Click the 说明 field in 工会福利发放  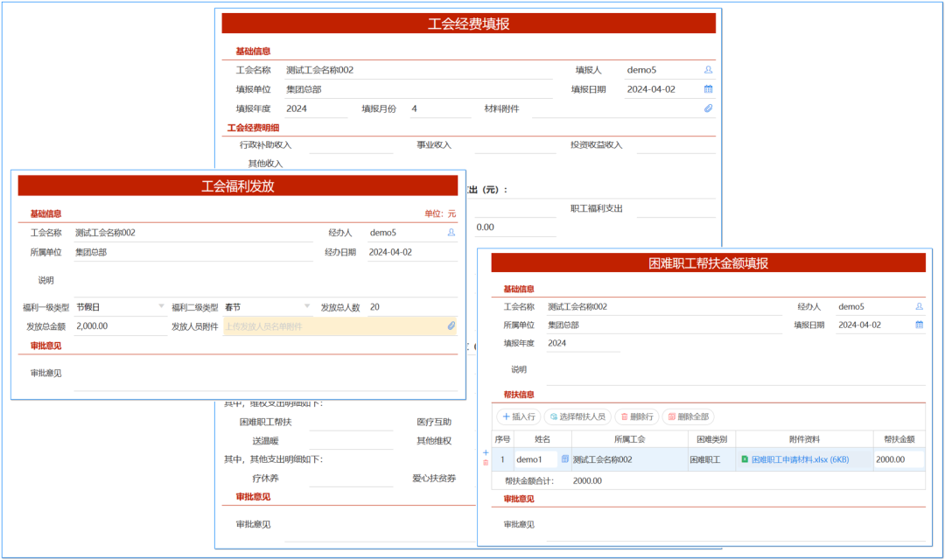[x=266, y=280]
